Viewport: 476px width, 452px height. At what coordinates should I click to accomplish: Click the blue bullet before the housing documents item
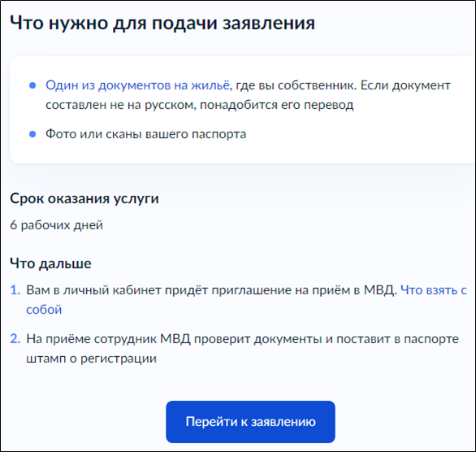point(32,85)
